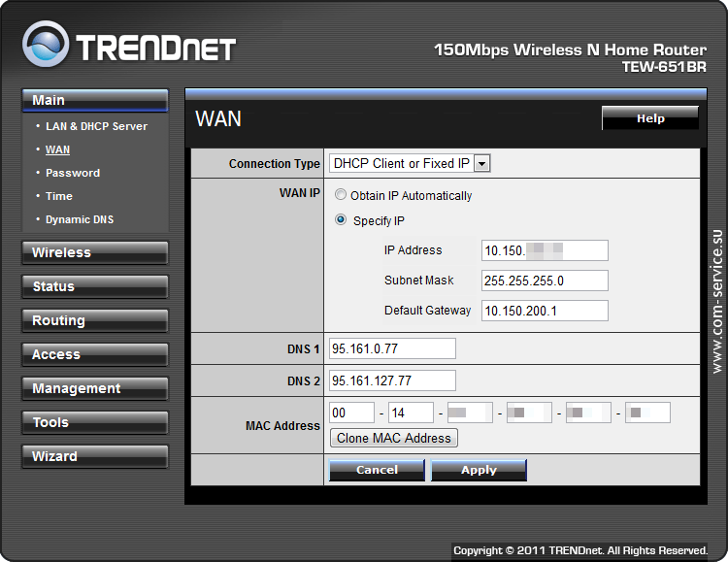Go to the Password page
The height and width of the screenshot is (562, 728).
click(73, 173)
